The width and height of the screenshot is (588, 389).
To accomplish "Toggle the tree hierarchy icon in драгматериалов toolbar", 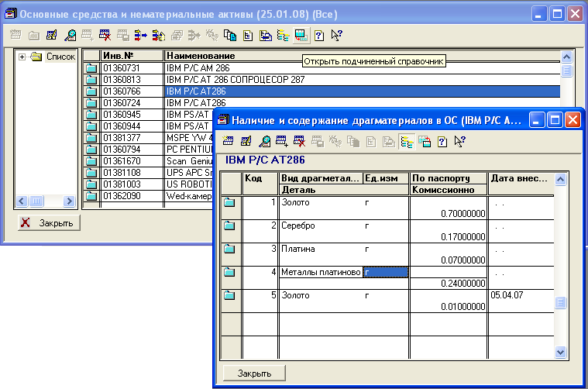I will click(407, 142).
